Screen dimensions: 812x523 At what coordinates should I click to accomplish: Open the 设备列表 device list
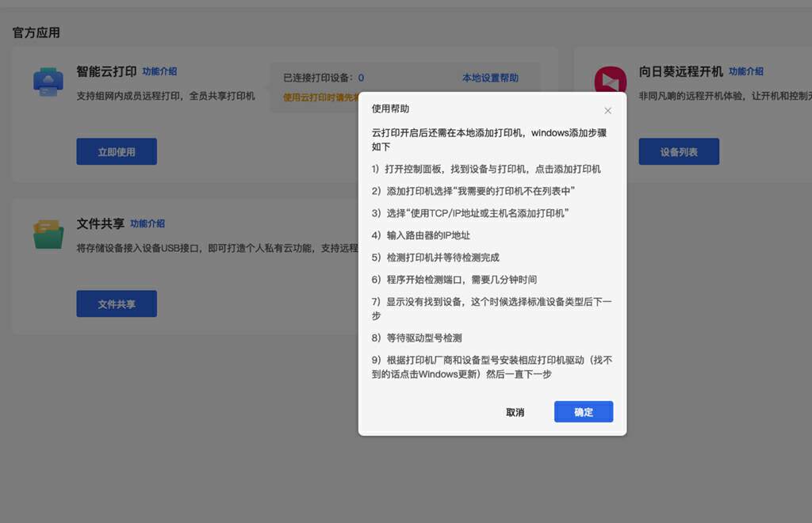point(679,151)
